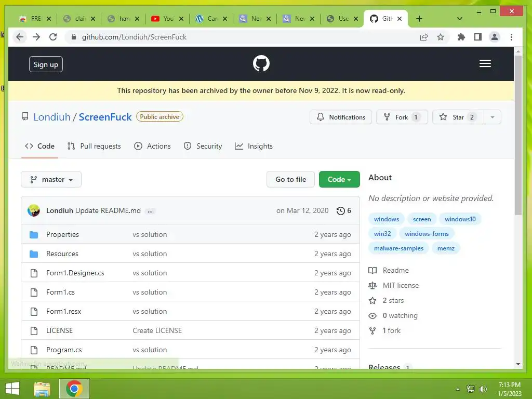This screenshot has height=399, width=532.
Task: Click the windows-forms topic tag
Action: (427, 234)
